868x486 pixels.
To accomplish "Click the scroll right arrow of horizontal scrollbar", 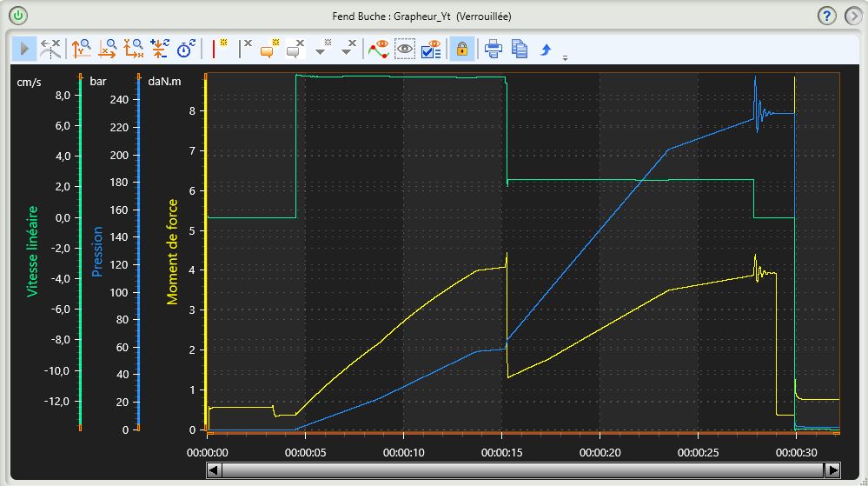I will click(832, 470).
